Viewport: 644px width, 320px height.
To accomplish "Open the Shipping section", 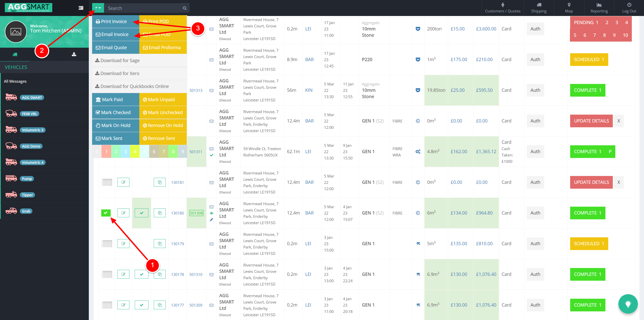I will pos(539,8).
